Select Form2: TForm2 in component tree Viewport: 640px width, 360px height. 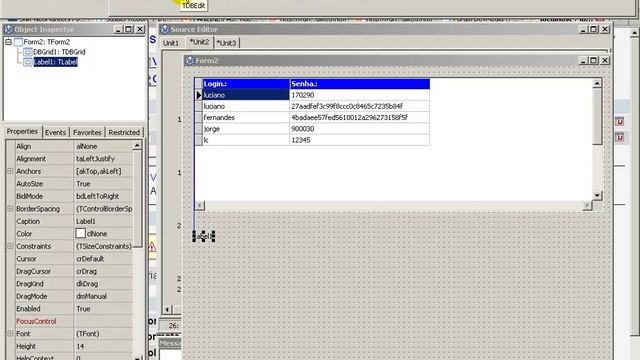(47, 42)
